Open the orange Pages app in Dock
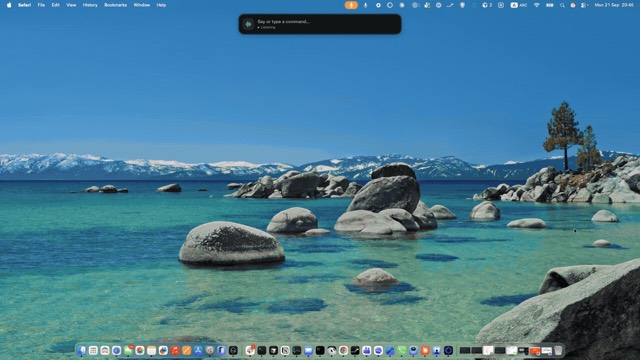 (x=187, y=350)
